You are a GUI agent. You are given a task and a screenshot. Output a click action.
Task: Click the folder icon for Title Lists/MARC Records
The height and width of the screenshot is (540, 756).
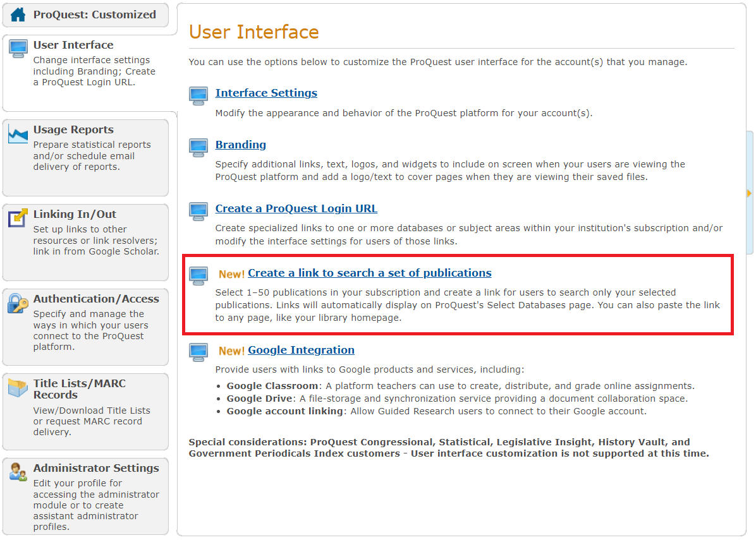click(x=18, y=387)
